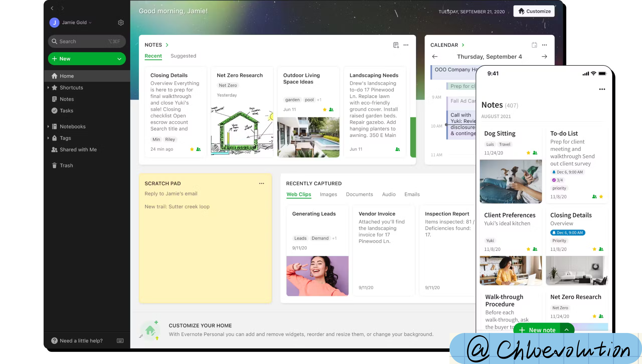Image resolution: width=642 pixels, height=364 pixels.
Task: Switch to the Images tab
Action: (x=329, y=195)
